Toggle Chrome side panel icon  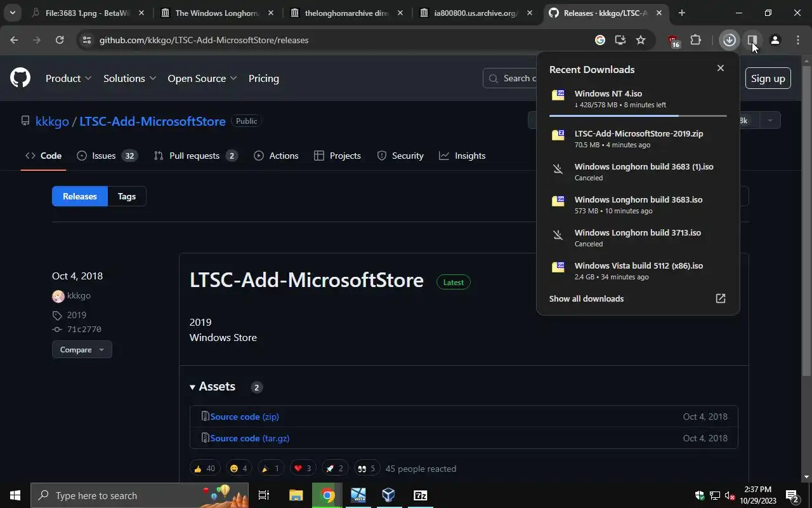(x=752, y=40)
